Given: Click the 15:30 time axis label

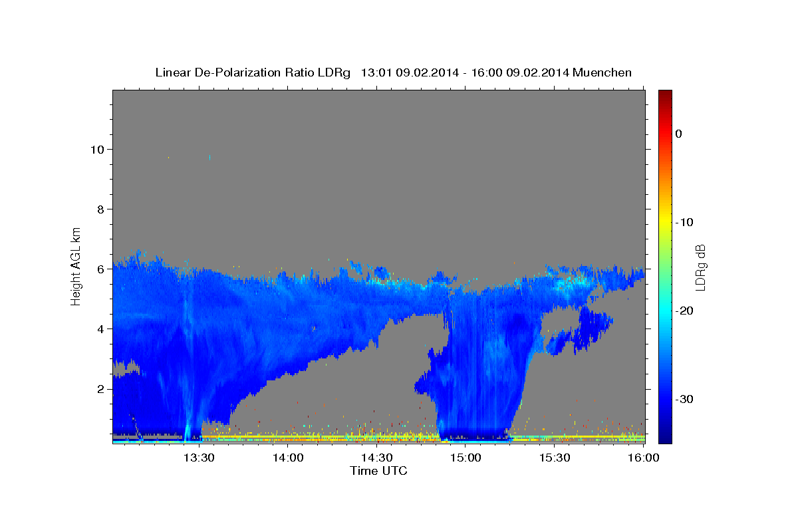Looking at the screenshot, I should (x=555, y=458).
